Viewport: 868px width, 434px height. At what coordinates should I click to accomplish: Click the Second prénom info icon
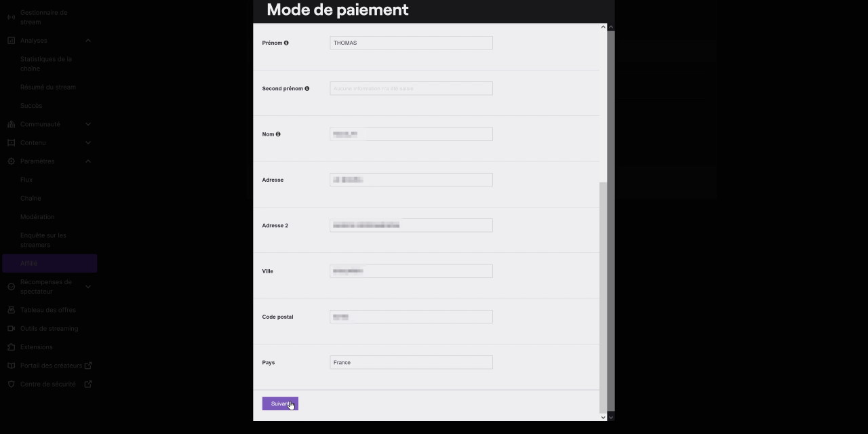[x=307, y=89]
